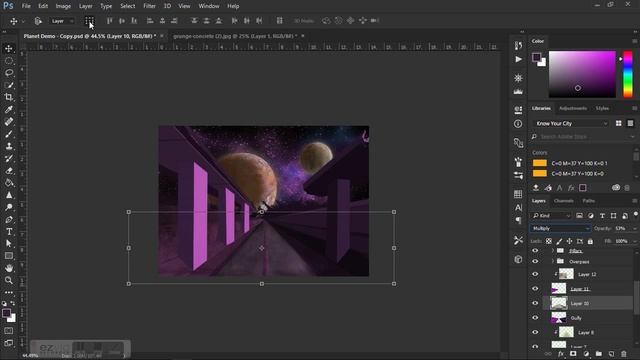This screenshot has width=640, height=360.
Task: Click the Distribute icon before 3D Mode
Action: coord(279,20)
